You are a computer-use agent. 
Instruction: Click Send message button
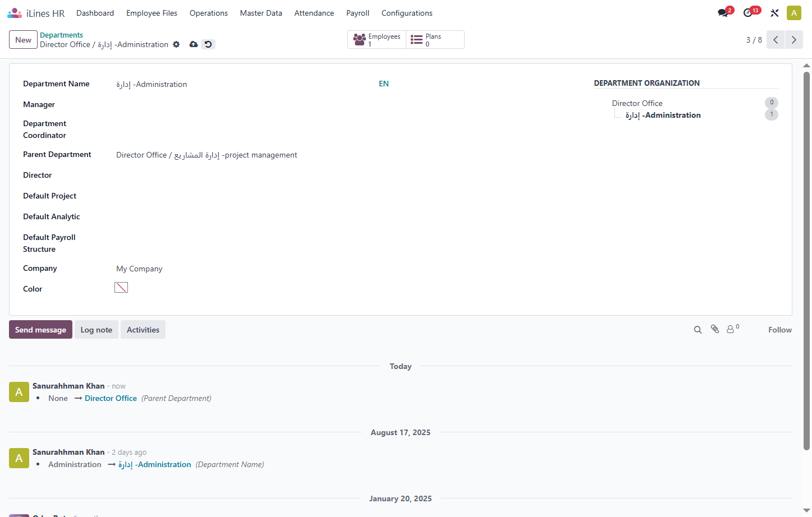pyautogui.click(x=40, y=330)
